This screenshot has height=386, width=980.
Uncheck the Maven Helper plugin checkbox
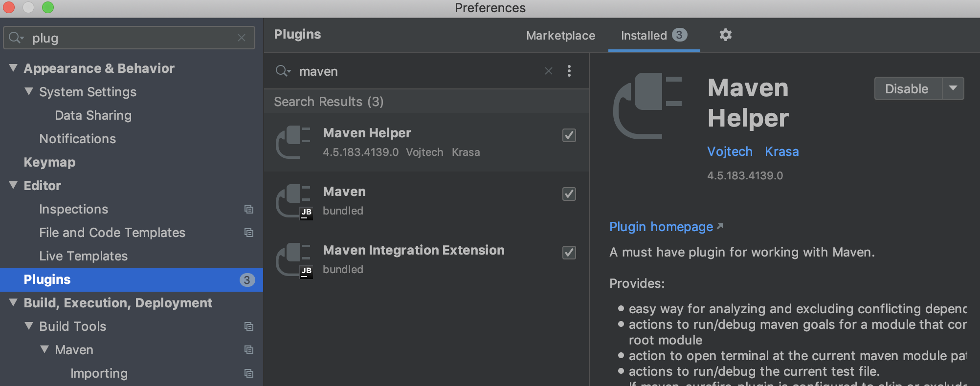point(569,135)
